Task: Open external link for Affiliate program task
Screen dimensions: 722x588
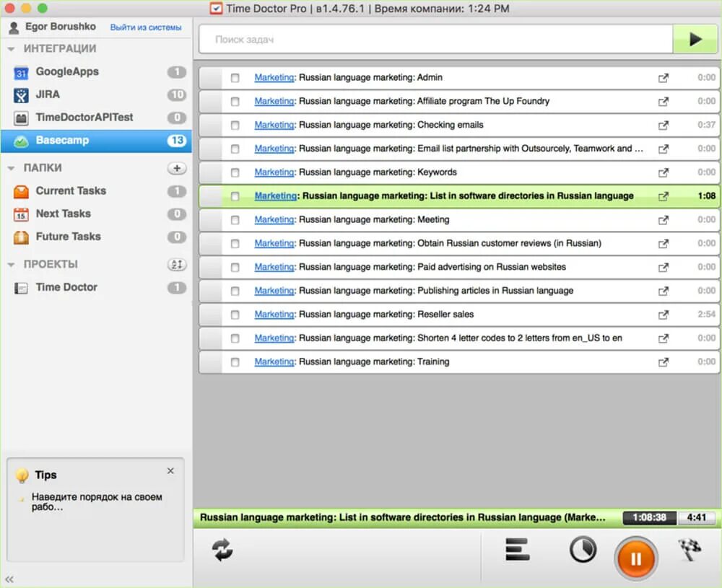Action: [663, 101]
